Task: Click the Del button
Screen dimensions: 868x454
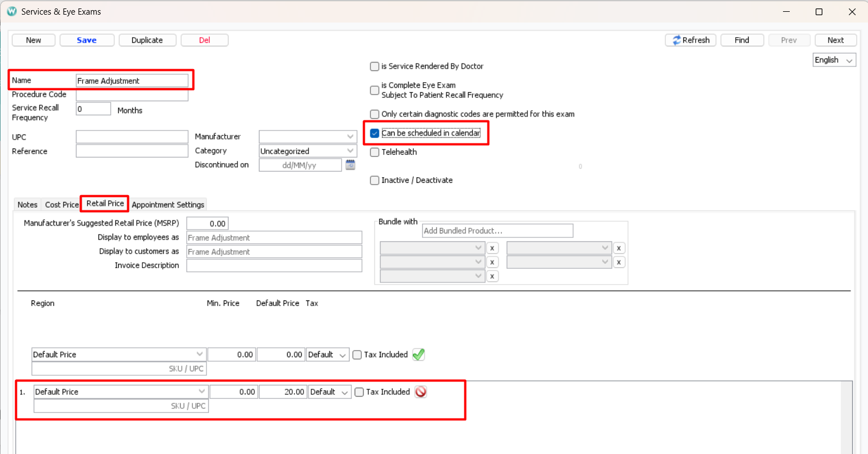Action: [204, 40]
